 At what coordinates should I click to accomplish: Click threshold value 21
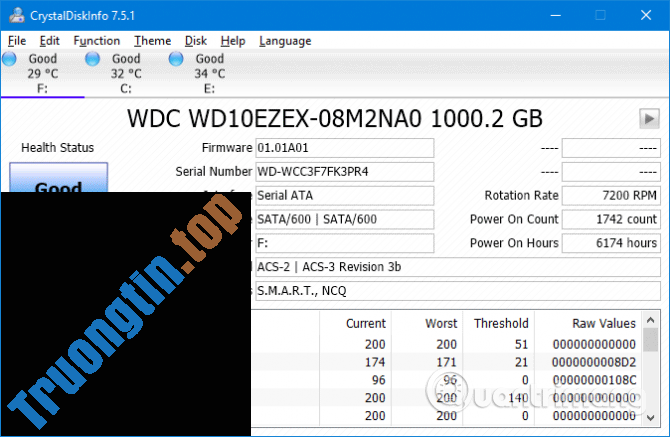click(521, 363)
